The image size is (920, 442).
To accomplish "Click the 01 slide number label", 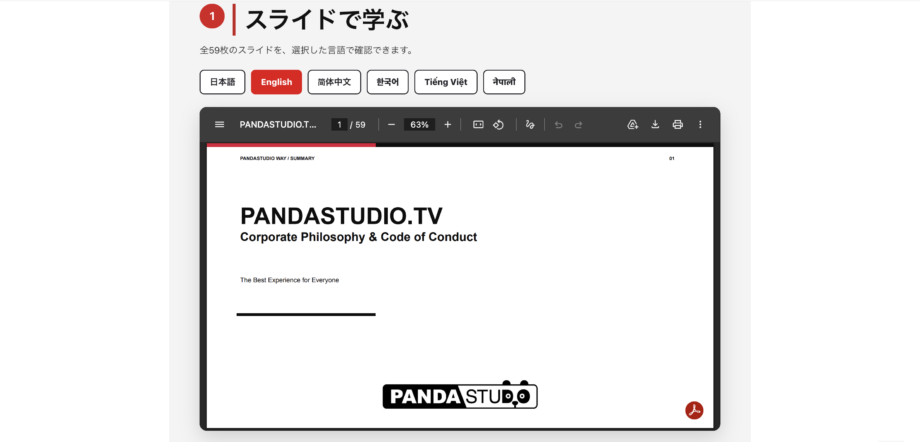I will pyautogui.click(x=672, y=158).
